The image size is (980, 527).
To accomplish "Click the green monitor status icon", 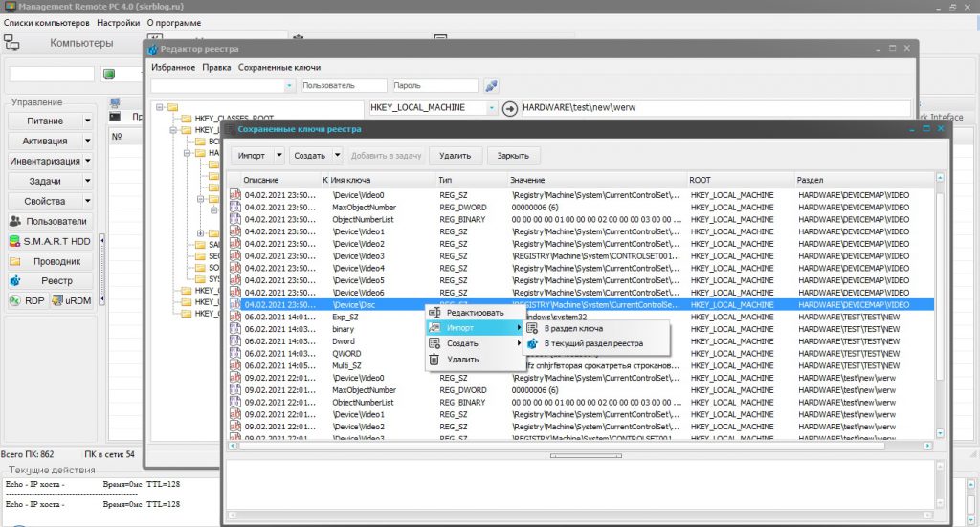I will coord(109,75).
